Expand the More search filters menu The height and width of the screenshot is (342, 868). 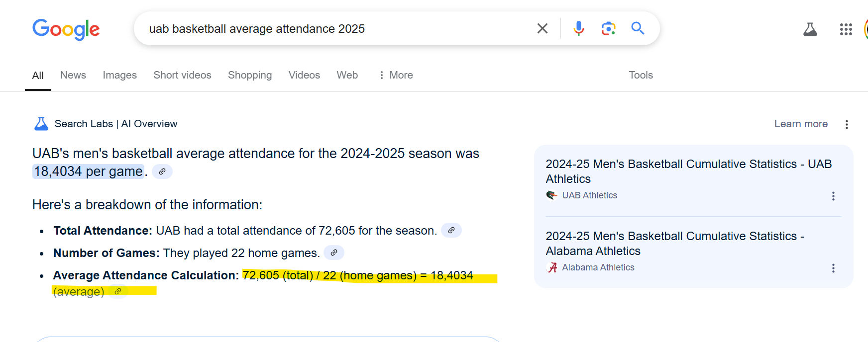pos(396,75)
